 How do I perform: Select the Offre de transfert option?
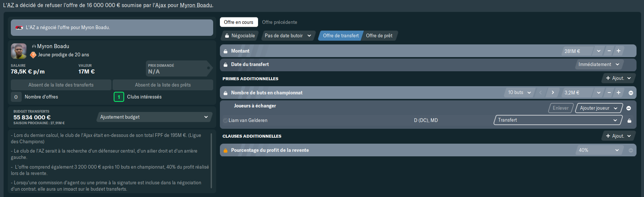click(340, 36)
